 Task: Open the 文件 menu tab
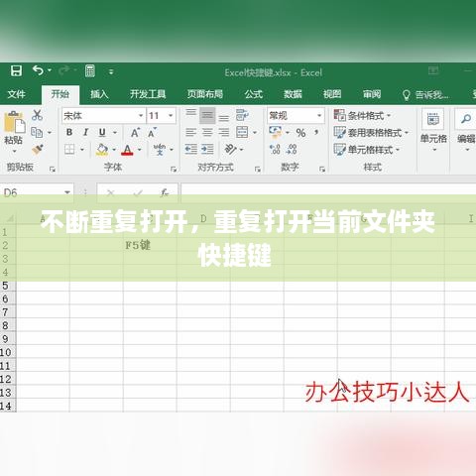pyautogui.click(x=16, y=94)
